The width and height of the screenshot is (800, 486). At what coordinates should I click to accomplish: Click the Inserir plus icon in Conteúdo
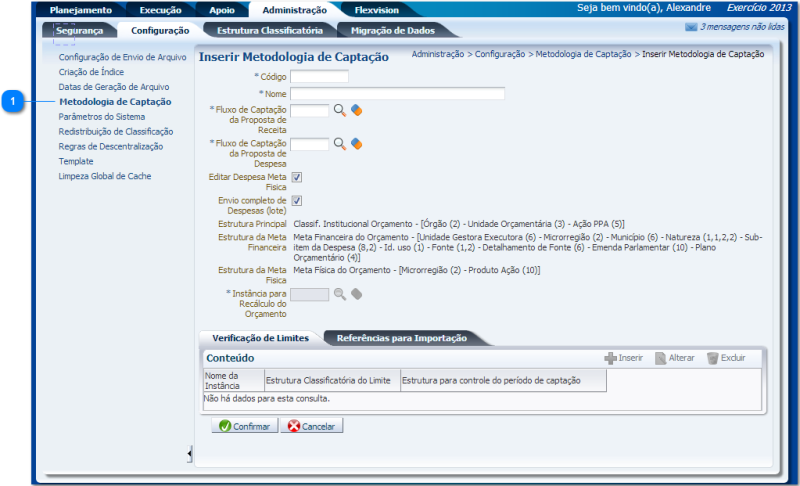pos(610,358)
